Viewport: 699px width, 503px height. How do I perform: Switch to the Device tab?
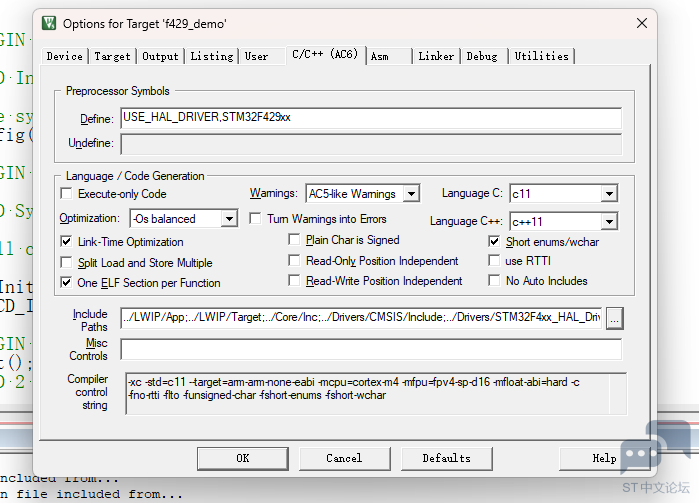coord(65,57)
